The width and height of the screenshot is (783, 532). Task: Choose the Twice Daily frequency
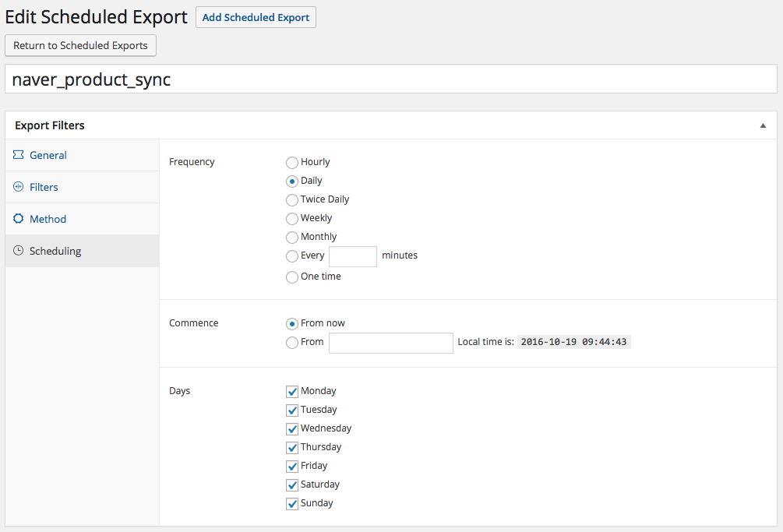292,200
